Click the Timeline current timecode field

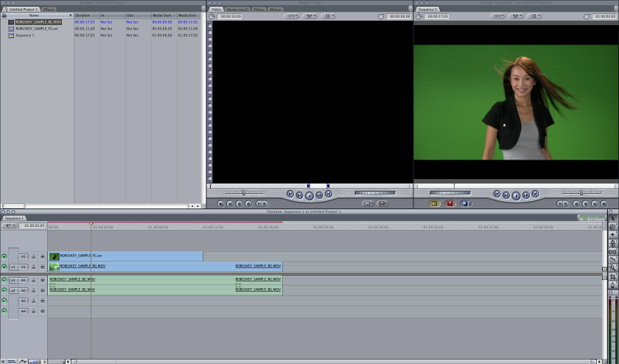tap(32, 225)
